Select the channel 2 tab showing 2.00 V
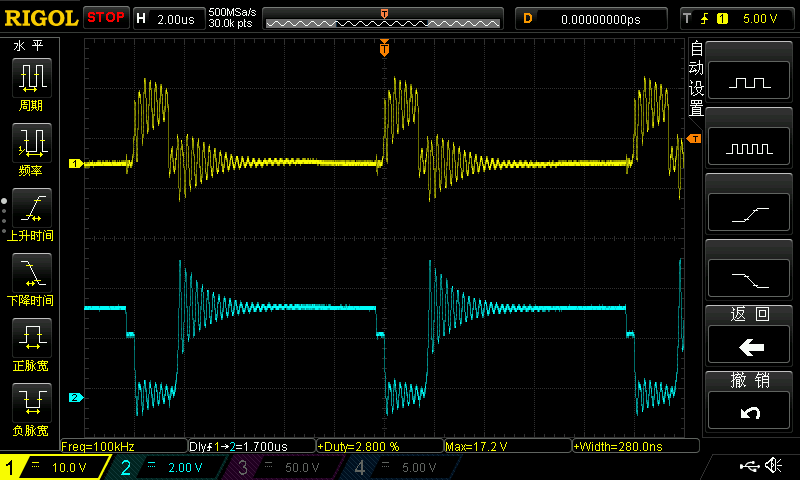Screen dimensions: 800x480 pos(168,467)
